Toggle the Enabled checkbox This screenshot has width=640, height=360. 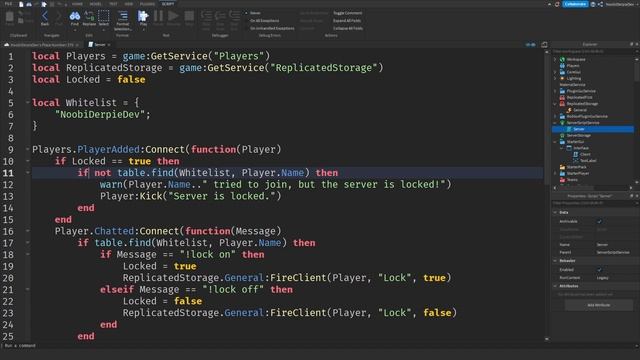599,270
